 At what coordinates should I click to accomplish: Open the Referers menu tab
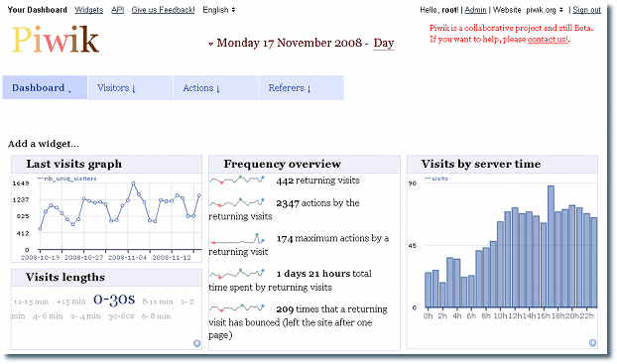[x=302, y=87]
